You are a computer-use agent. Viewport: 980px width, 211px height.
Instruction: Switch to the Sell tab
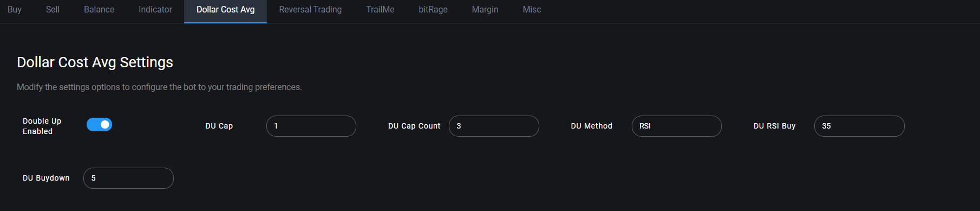pyautogui.click(x=53, y=10)
